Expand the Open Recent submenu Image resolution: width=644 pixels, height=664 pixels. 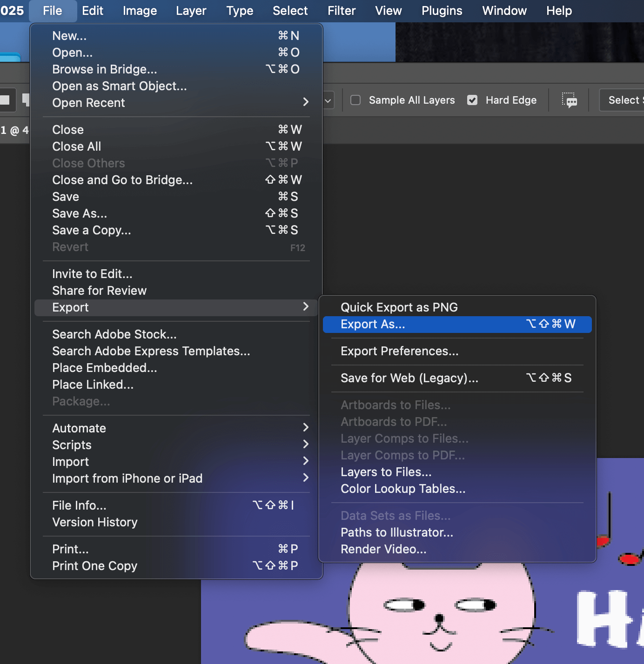coord(176,103)
